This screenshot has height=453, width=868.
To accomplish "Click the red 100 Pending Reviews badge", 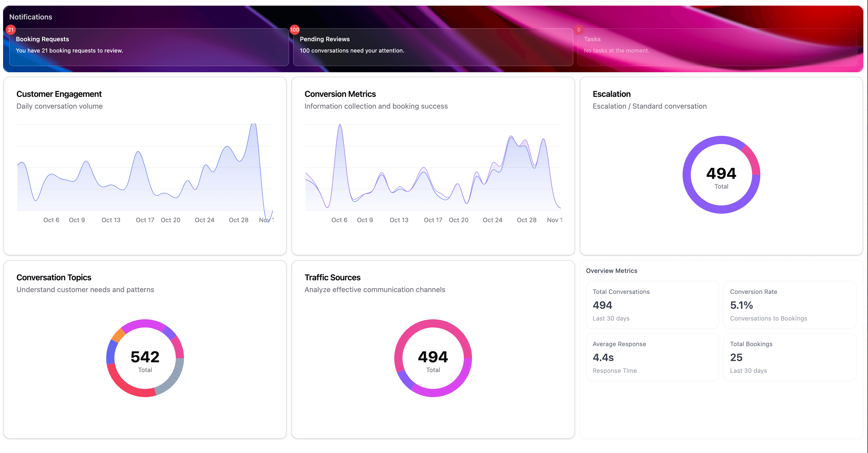I will [294, 30].
